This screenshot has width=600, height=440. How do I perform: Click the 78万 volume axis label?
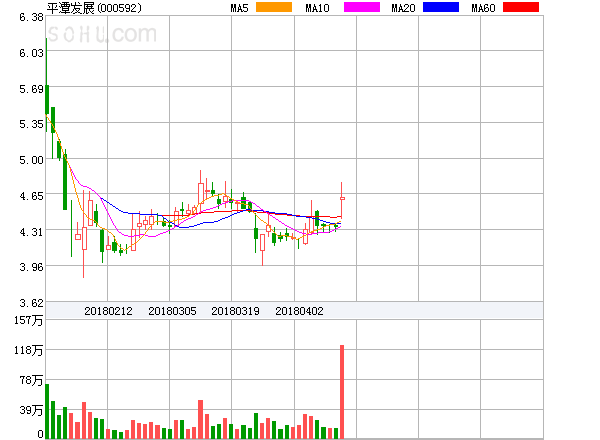tap(31, 380)
